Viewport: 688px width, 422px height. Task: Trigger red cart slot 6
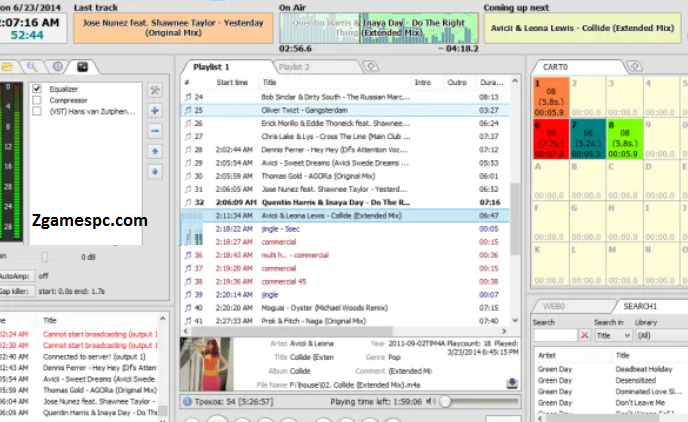tap(551, 139)
